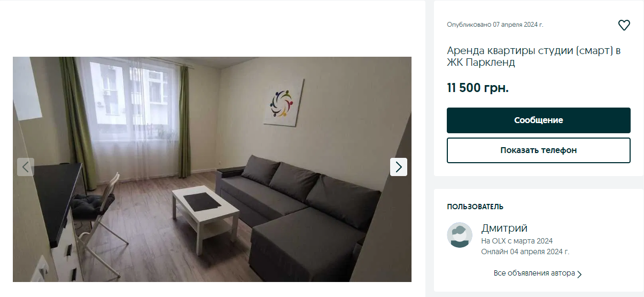Click the ПОЛЬЗОВАТЕЛЬ section heading
This screenshot has width=644, height=297.
click(x=475, y=207)
